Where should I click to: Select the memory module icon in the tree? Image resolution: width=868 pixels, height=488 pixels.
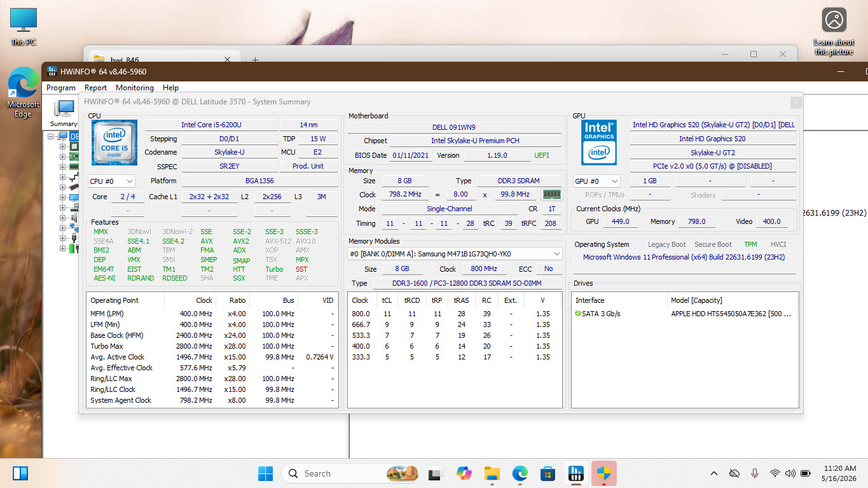tap(74, 167)
